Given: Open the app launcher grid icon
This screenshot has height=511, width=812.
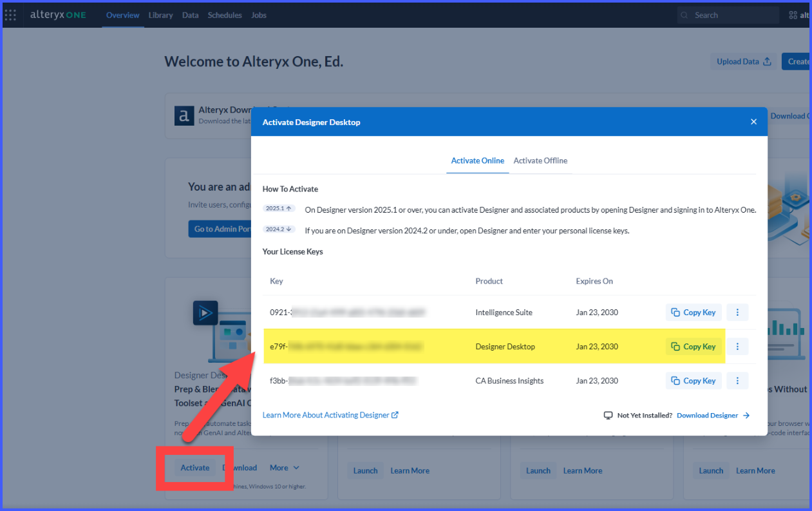Looking at the screenshot, I should click(10, 15).
